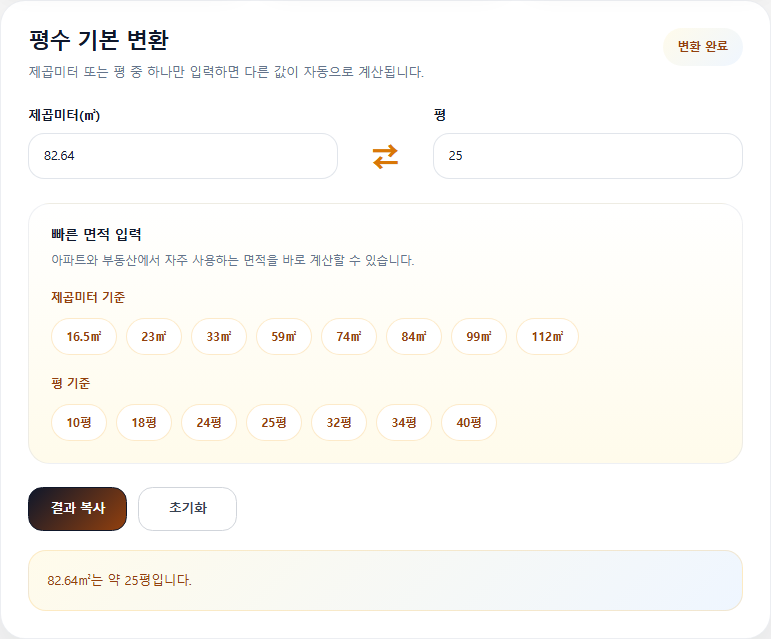The height and width of the screenshot is (639, 771).
Task: Apply the 112㎡ preset
Action: click(547, 337)
